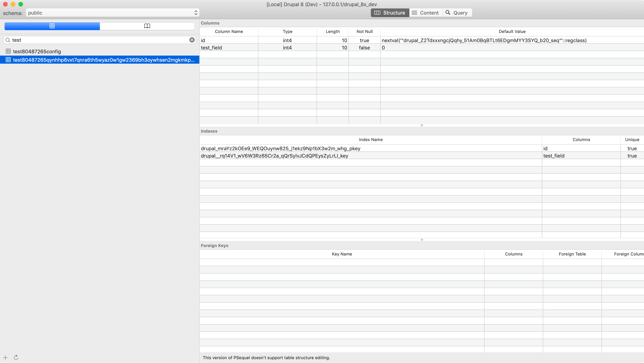This screenshot has width=644, height=363.
Task: Refresh the table list
Action: click(16, 357)
